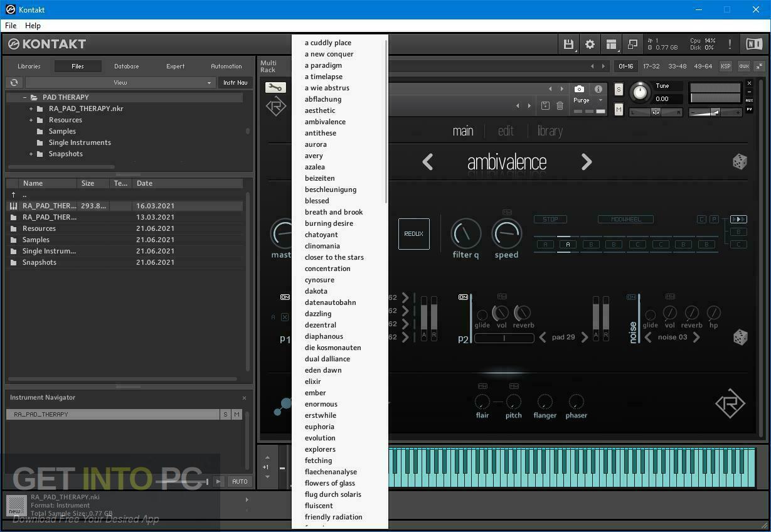Collapse the PAD THERAPY folder tree
771x532 pixels.
[x=24, y=97]
